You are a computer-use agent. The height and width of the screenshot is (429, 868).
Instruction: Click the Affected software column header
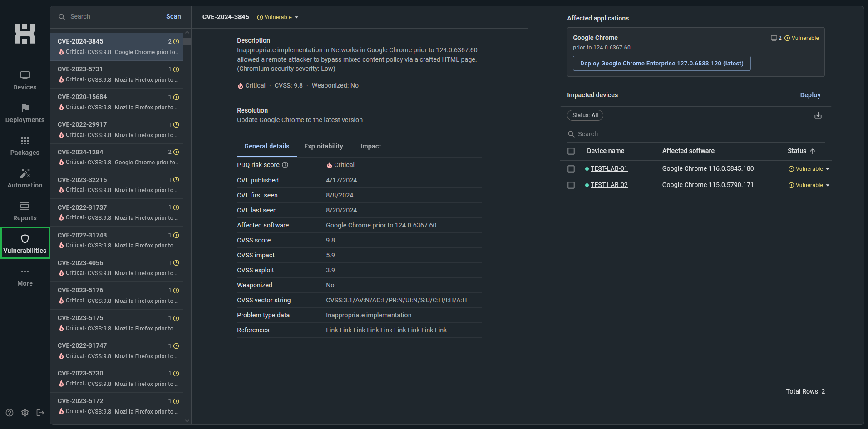pos(688,151)
